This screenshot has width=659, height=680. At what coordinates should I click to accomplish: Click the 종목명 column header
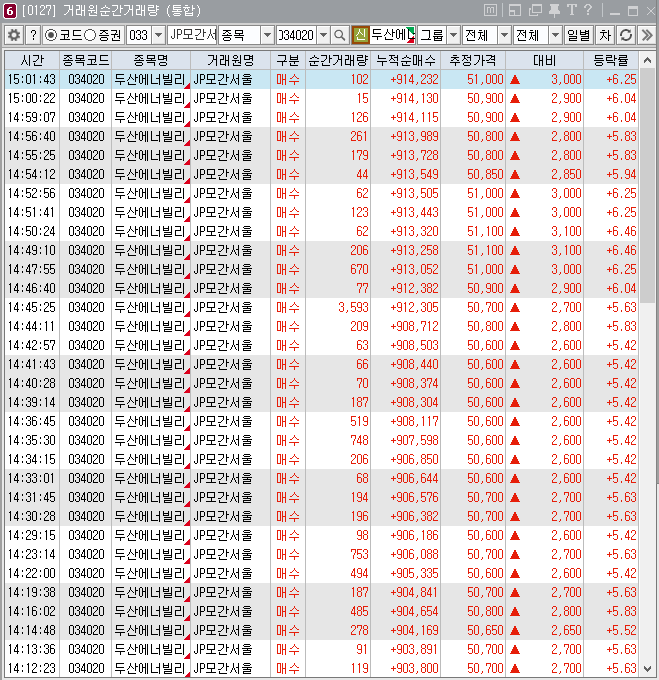pyautogui.click(x=150, y=60)
